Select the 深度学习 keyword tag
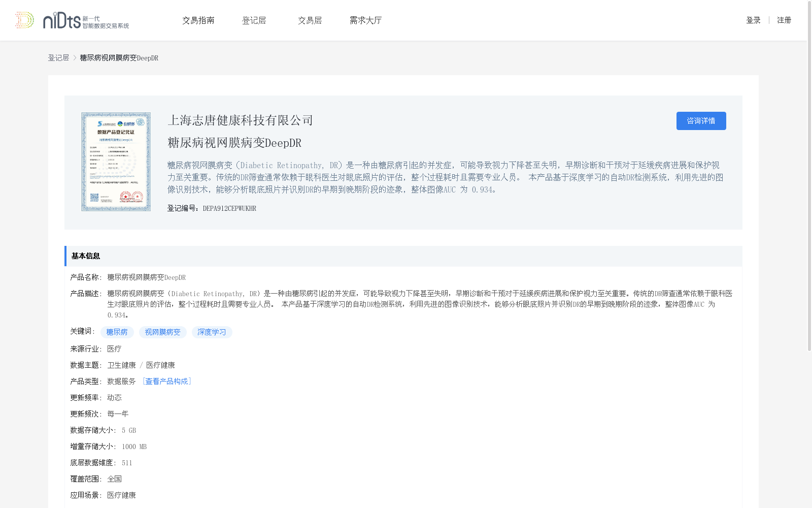Viewport: 812px width, 508px height. (212, 332)
